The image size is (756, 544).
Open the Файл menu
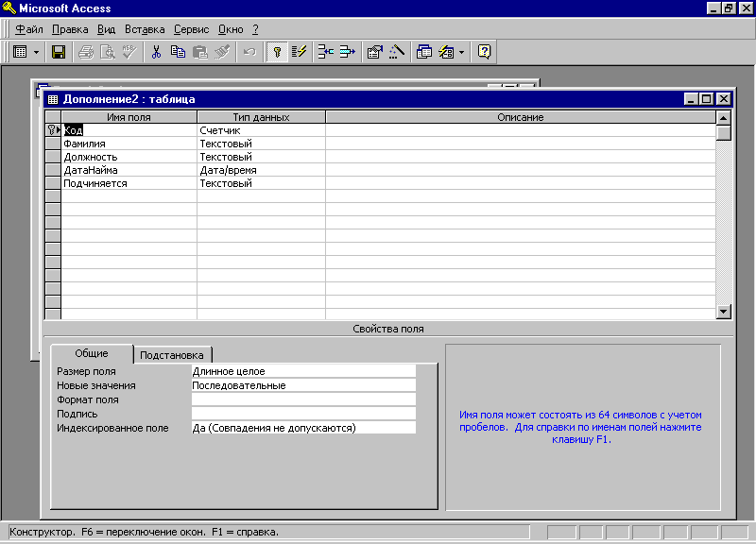(x=29, y=29)
